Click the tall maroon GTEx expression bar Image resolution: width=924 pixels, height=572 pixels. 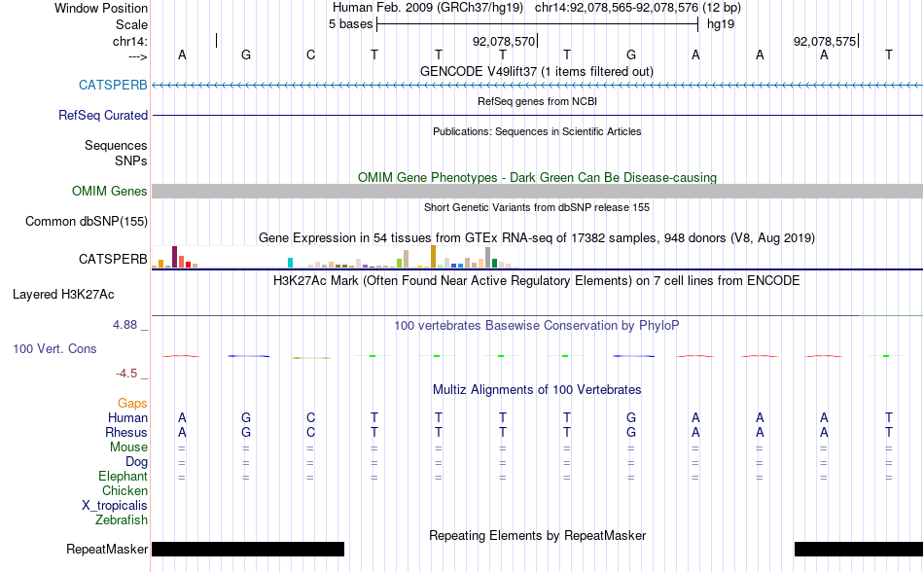174,257
